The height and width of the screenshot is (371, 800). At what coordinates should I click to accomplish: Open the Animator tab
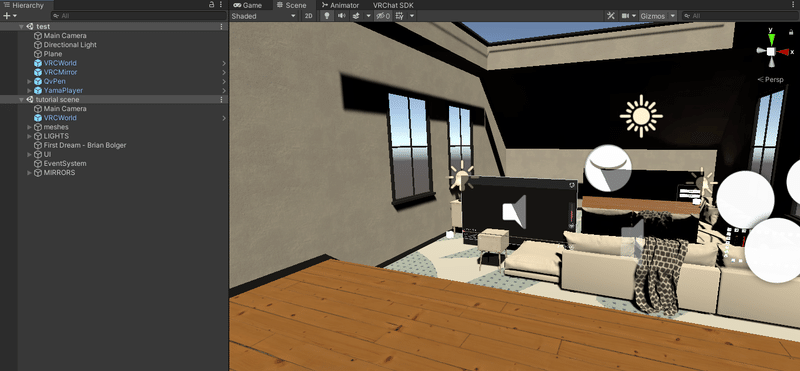pos(340,5)
